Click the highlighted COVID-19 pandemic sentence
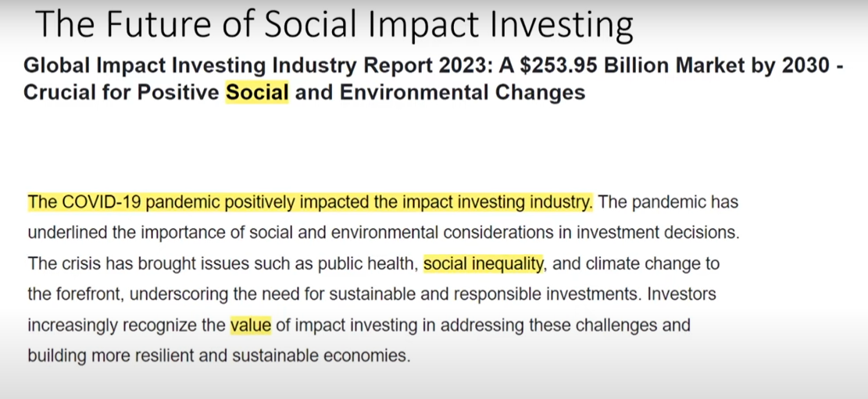 pyautogui.click(x=310, y=202)
